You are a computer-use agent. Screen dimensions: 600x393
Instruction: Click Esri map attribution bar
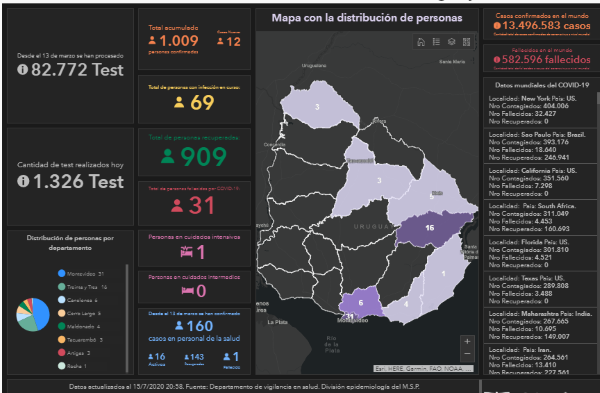(x=423, y=369)
